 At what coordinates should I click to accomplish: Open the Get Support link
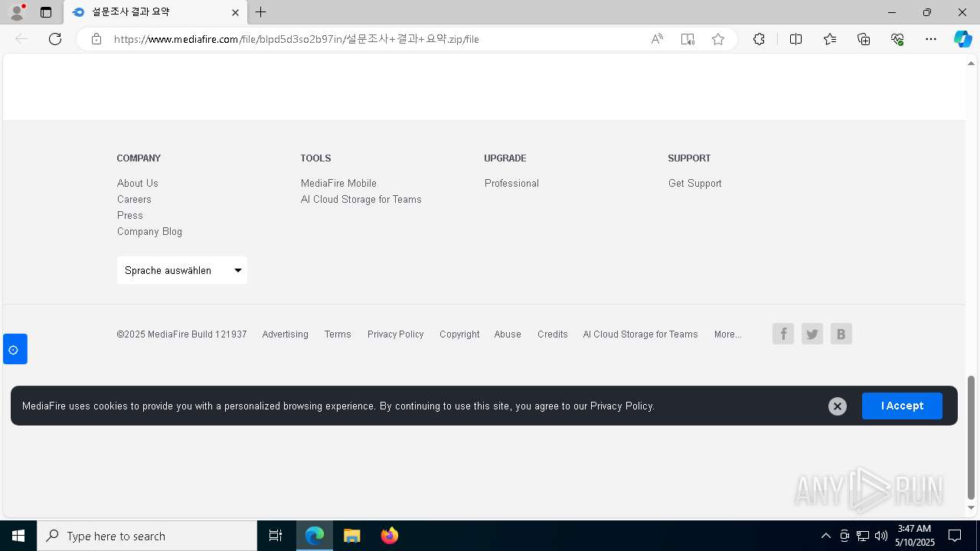(695, 183)
